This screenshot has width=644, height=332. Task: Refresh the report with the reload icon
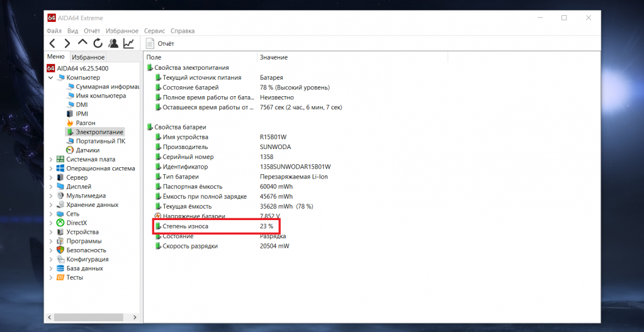pos(98,43)
